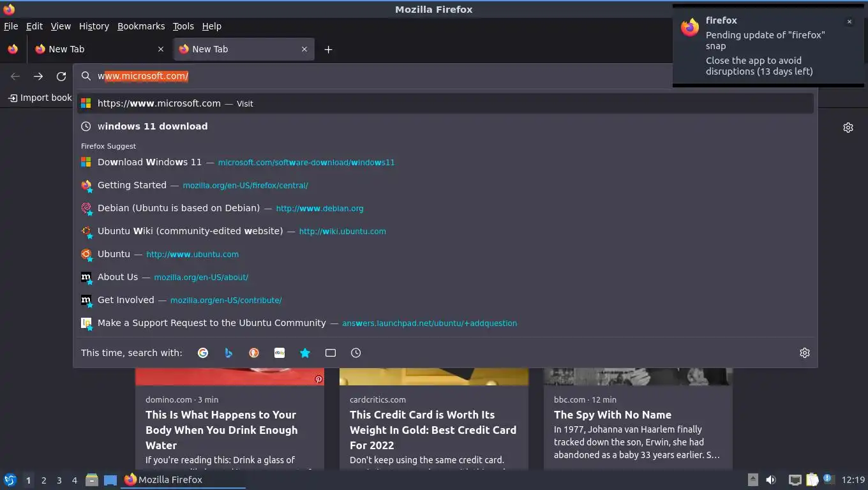868x490 pixels.
Task: Open the Edit menu
Action: tap(34, 26)
